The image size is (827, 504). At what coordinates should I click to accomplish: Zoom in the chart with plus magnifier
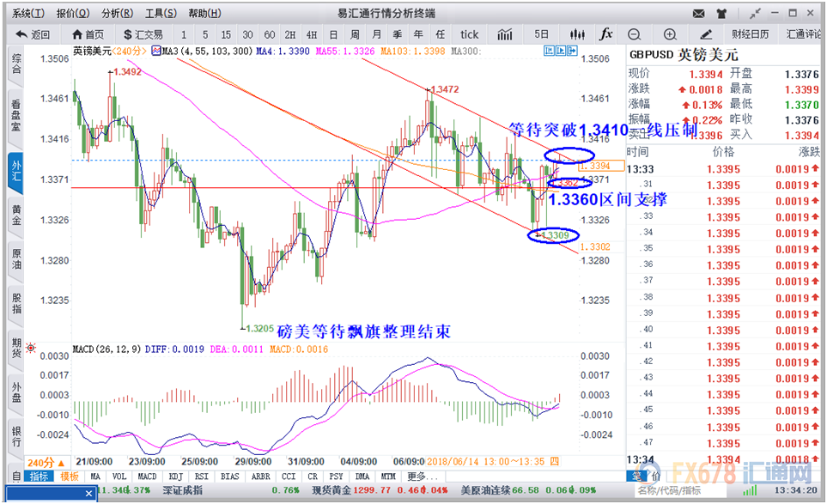[x=670, y=34]
